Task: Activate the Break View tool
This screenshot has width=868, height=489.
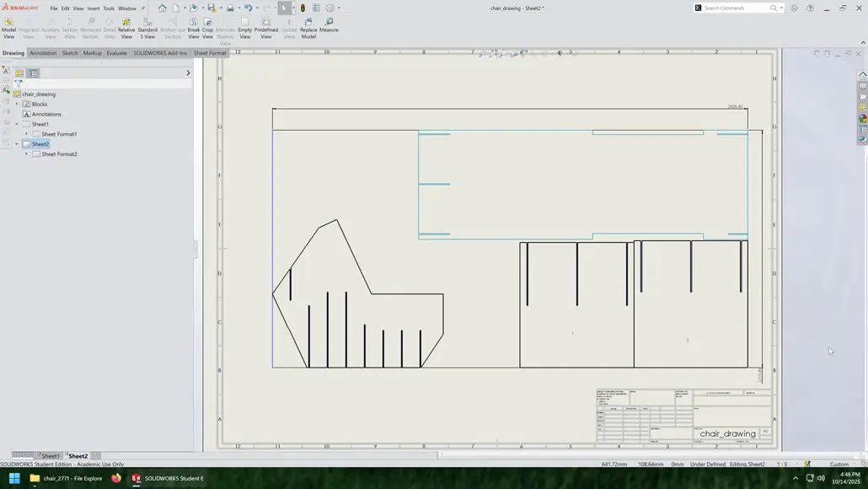Action: 193,27
